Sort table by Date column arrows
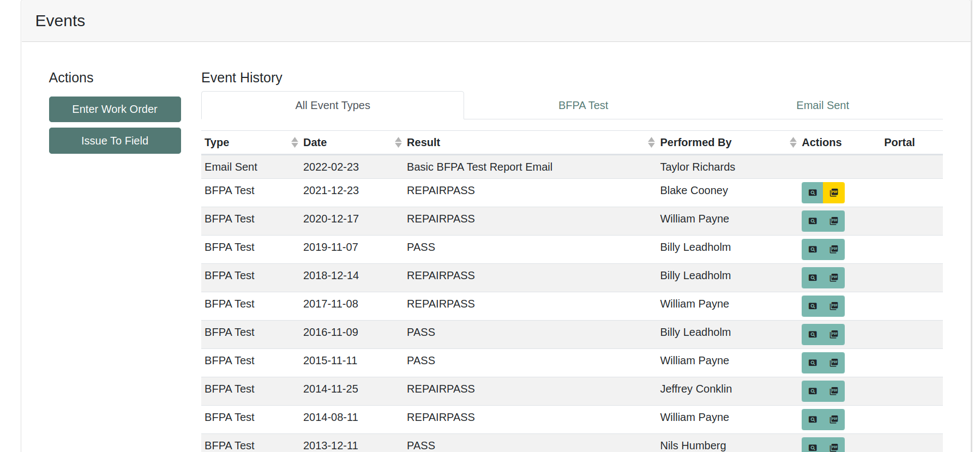Viewport: 980px width, 452px height. click(x=398, y=142)
